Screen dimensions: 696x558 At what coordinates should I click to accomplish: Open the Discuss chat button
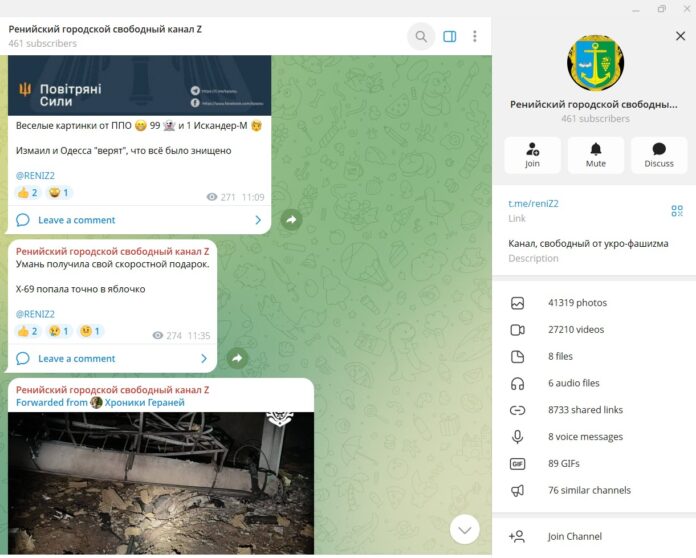pos(658,155)
